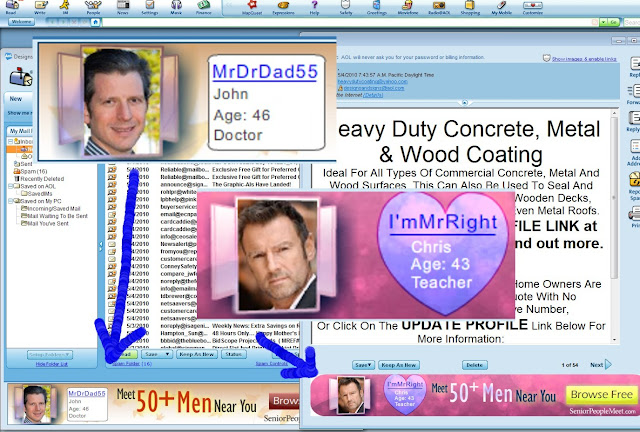
Task: Collapse folder list with splitter arrow
Action: click(x=101, y=246)
